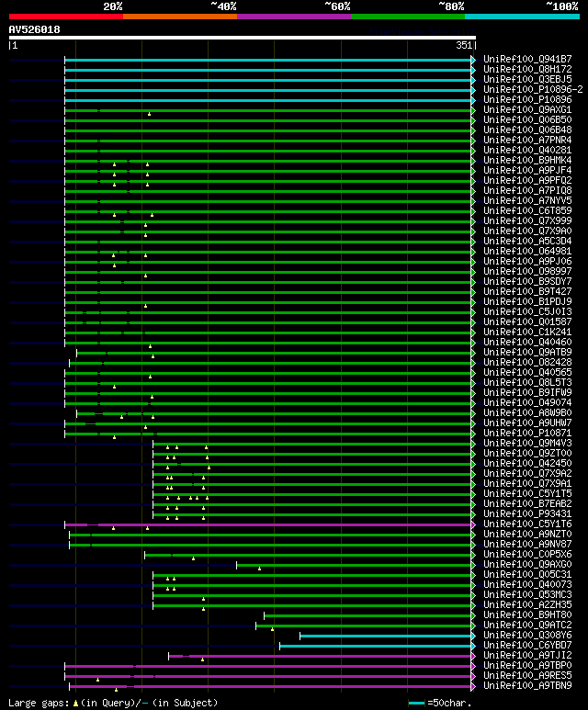Choose the UniRef100_Q53MC3 entry

[x=527, y=595]
